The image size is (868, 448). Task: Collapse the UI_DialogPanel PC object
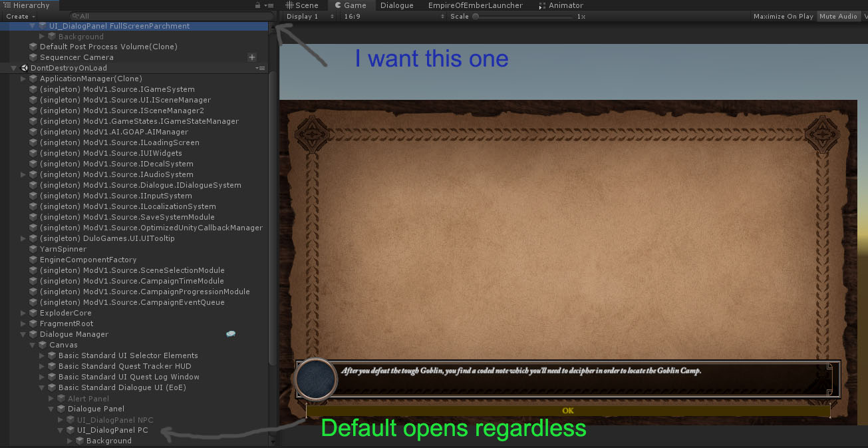point(61,430)
